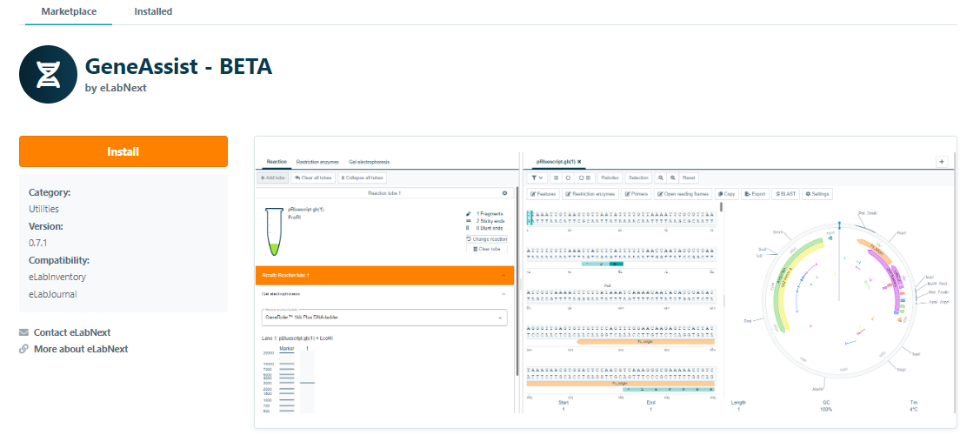Open the Restriction enzymes tab
Viewport: 980px width, 442px height.
[317, 162]
